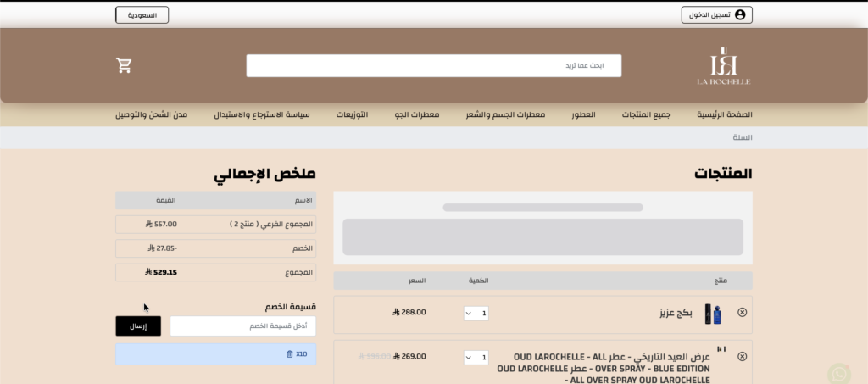Click the 269.00 discounted price
Screen dimensions: 868x384
(409, 356)
